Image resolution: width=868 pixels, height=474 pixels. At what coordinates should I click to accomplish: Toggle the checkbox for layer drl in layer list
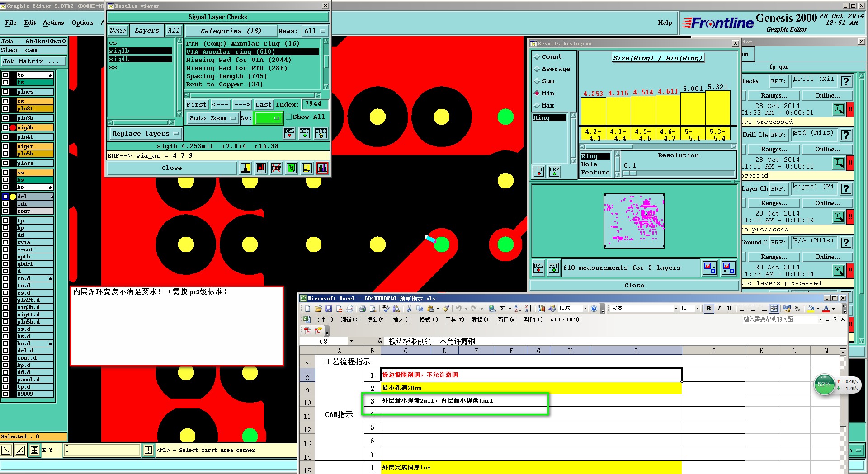[x=5, y=197]
